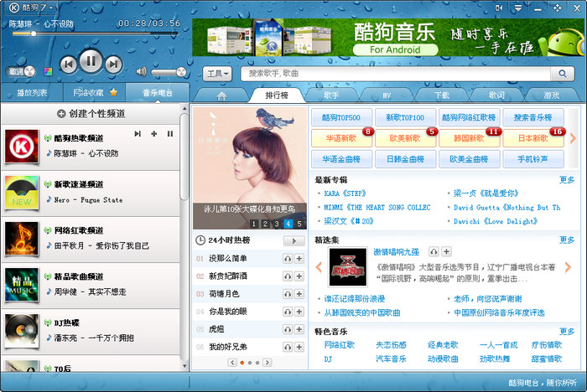Open the 网络红歌 category link
This screenshot has height=392, width=587.
coord(339,345)
